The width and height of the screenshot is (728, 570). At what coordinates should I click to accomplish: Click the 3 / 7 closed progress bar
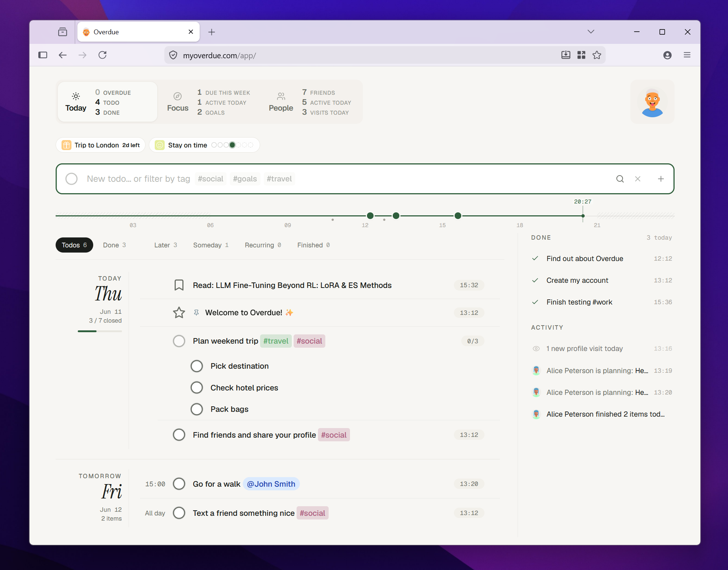pyautogui.click(x=100, y=331)
